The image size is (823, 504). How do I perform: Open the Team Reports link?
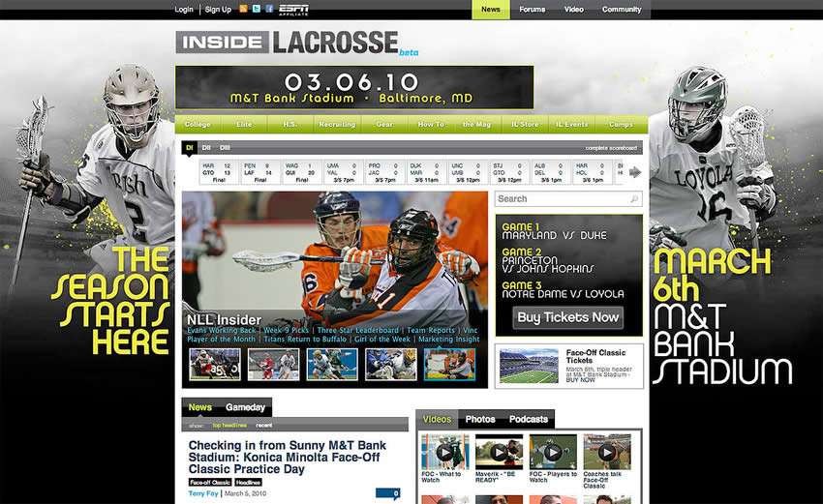pos(431,331)
